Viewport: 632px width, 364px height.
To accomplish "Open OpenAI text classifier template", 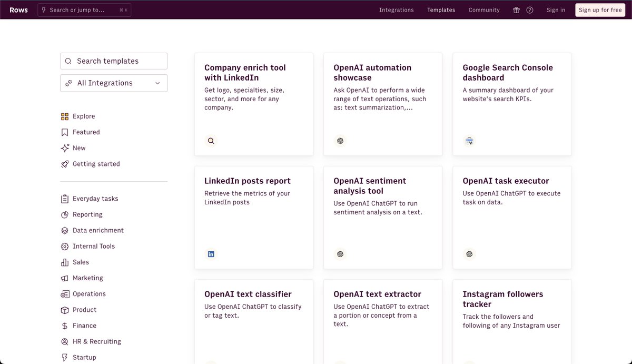I will (x=254, y=321).
